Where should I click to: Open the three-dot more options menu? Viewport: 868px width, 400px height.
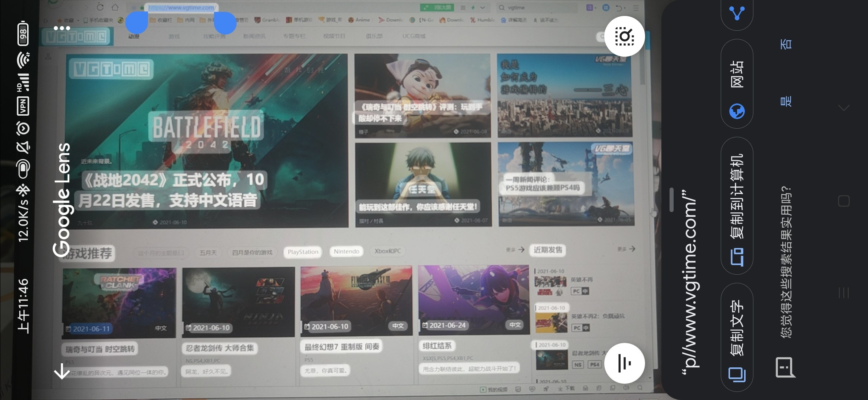pyautogui.click(x=62, y=28)
